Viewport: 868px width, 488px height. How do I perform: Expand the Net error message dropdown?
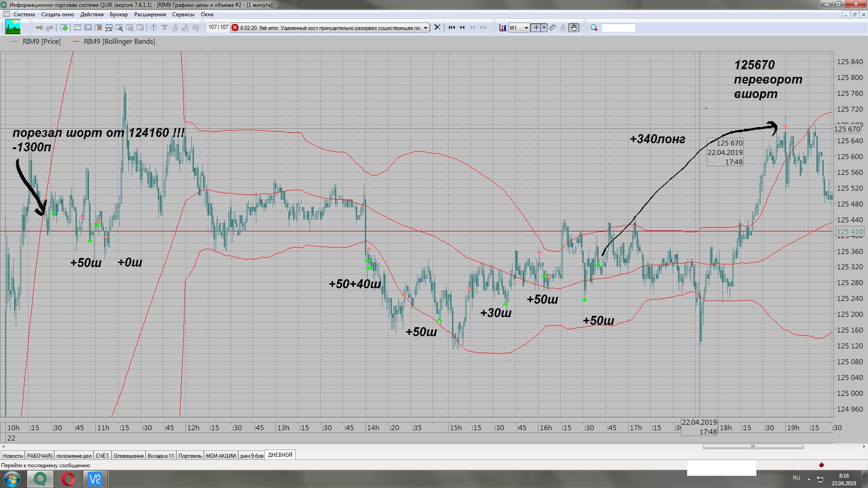(426, 28)
